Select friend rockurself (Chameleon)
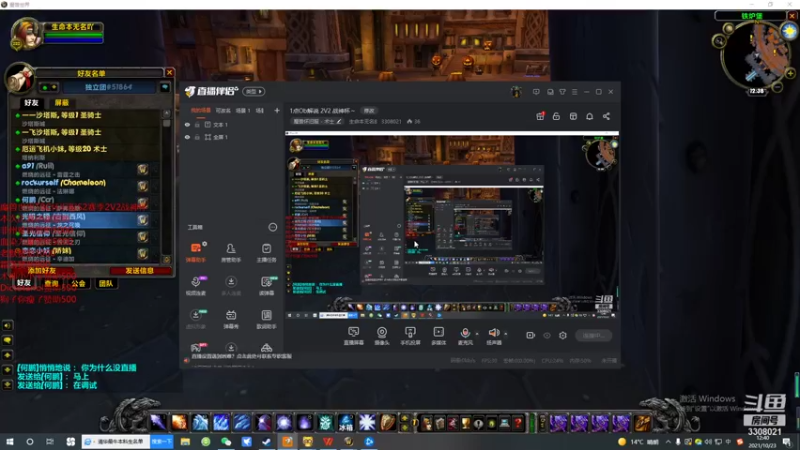Image resolution: width=800 pixels, height=450 pixels. (83, 186)
